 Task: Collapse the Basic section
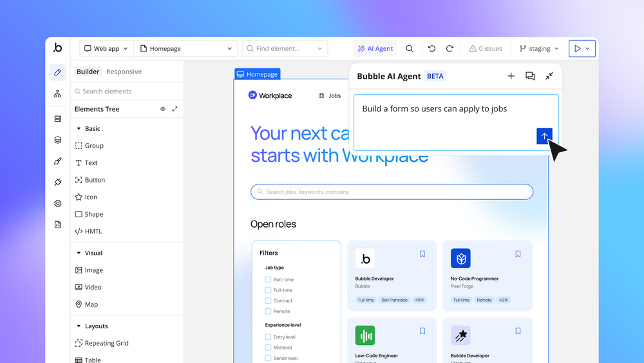(x=79, y=129)
